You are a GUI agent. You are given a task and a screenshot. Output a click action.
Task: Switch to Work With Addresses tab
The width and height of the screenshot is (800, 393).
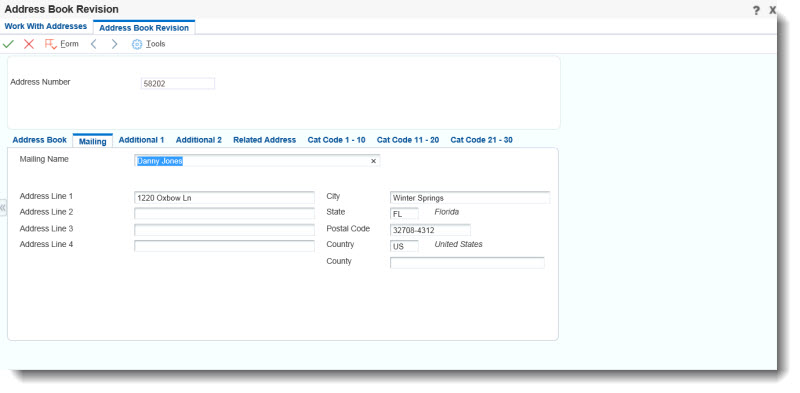pos(46,26)
